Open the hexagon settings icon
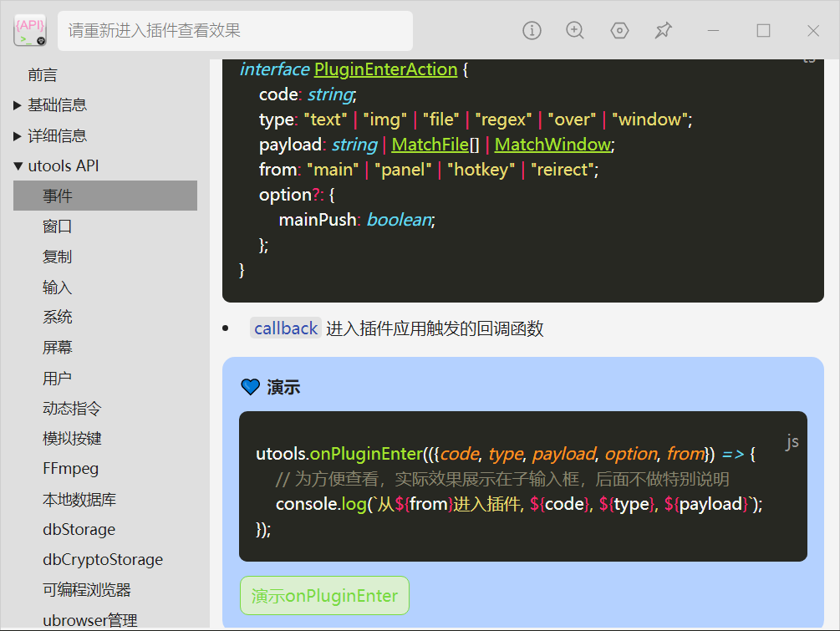Viewport: 840px width, 631px height. pyautogui.click(x=619, y=31)
